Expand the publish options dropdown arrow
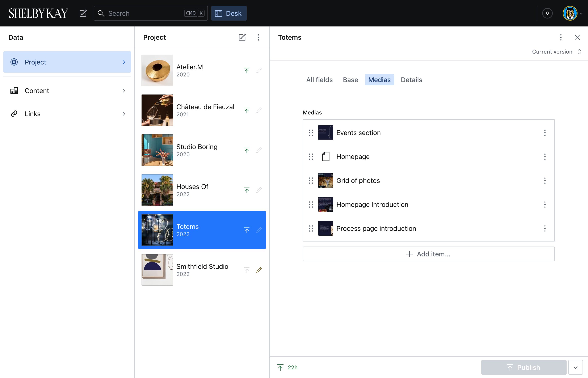 tap(575, 367)
